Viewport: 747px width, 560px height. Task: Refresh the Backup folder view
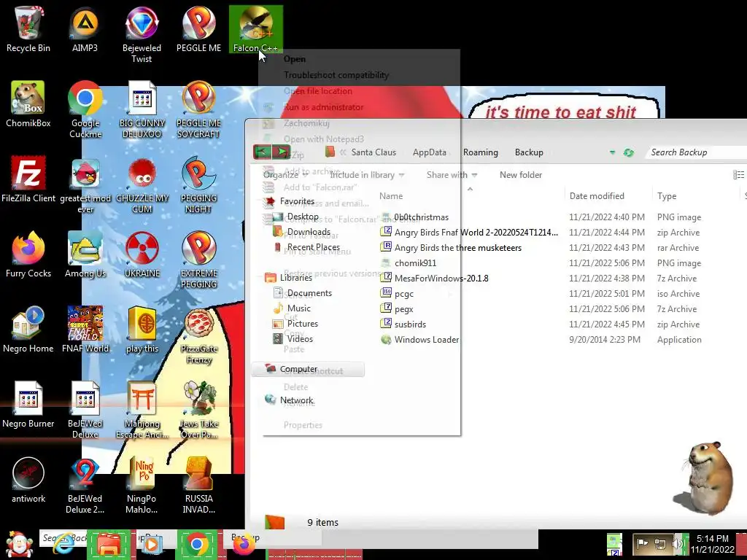pyautogui.click(x=629, y=153)
